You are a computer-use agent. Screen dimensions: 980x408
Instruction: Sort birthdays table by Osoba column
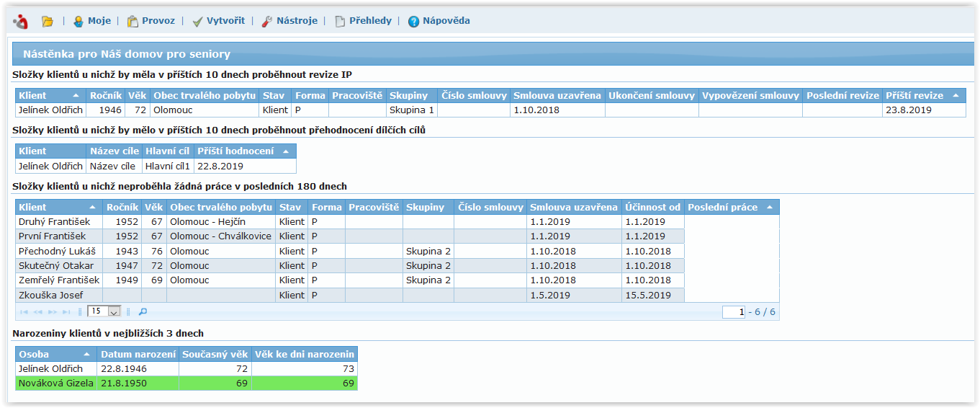56,354
